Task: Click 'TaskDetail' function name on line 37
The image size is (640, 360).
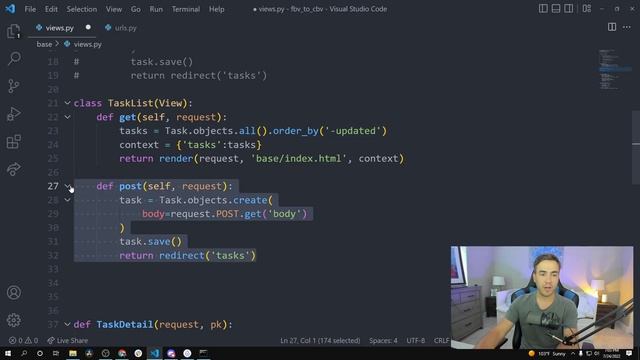Action: (x=124, y=324)
